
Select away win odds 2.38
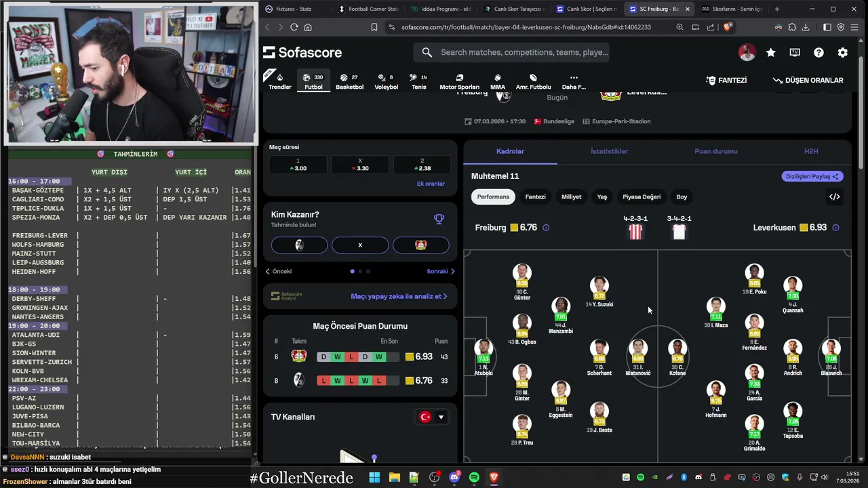[422, 165]
